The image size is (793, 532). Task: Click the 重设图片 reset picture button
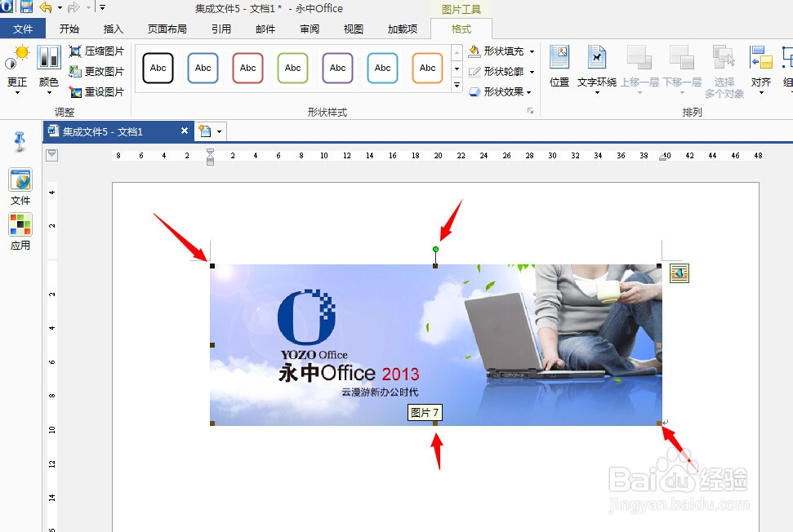pos(96,92)
